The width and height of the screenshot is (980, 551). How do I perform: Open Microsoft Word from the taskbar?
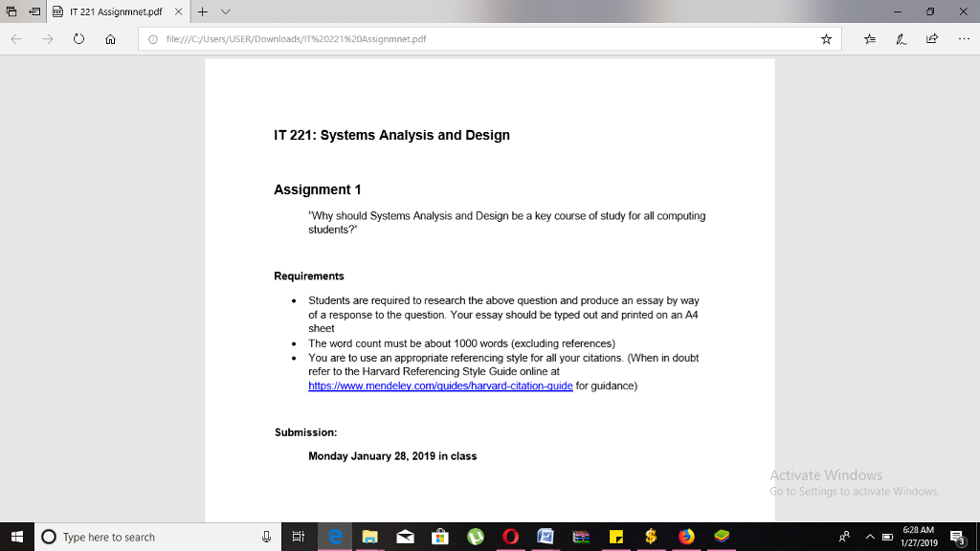pyautogui.click(x=546, y=536)
